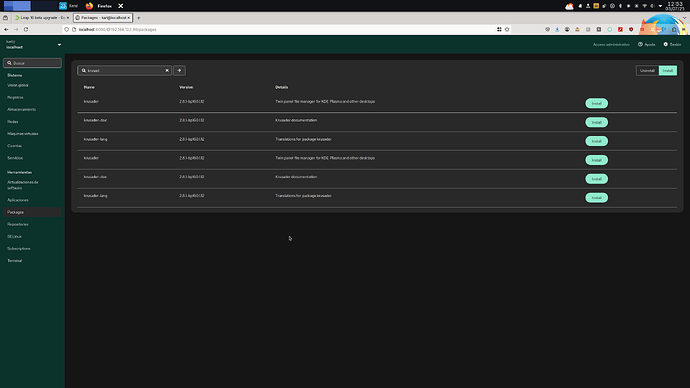Click the volume speaker tray icon
The height and width of the screenshot is (388, 690).
pyautogui.click(x=653, y=6)
